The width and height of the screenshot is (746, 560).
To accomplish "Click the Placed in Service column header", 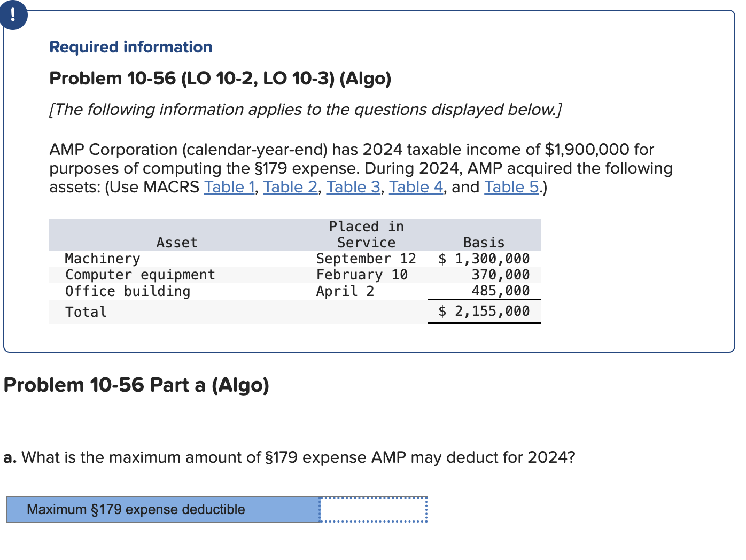I will (366, 234).
